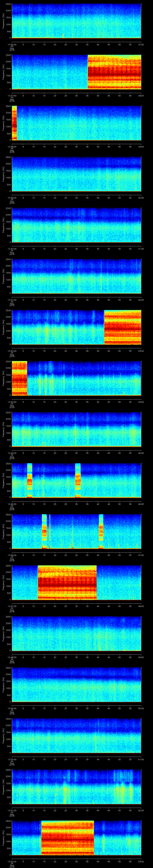Select the last burst in 13:46 spectrogram
Screen dimensions: 153x868
point(101,531)
